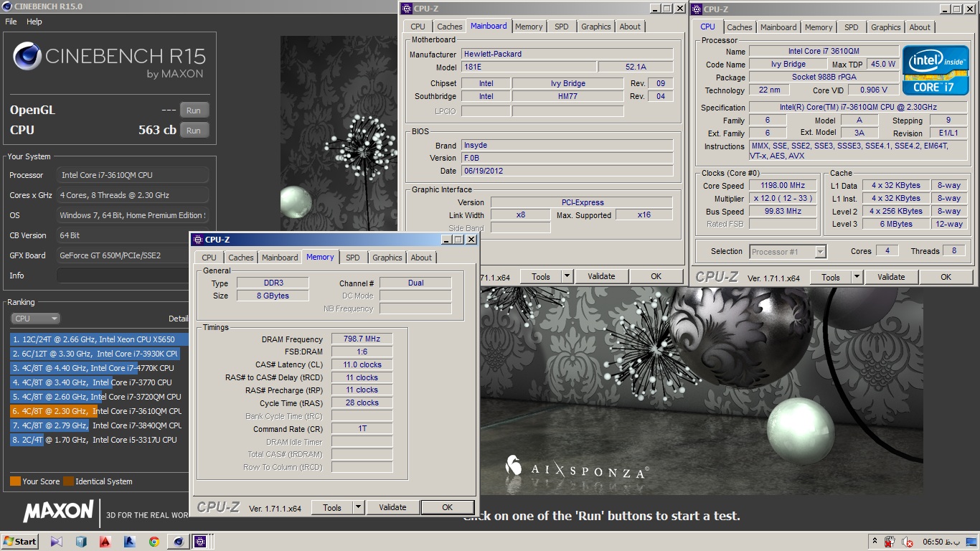The height and width of the screenshot is (551, 980).
Task: Open Mainboard tab in CPU window
Action: point(778,27)
